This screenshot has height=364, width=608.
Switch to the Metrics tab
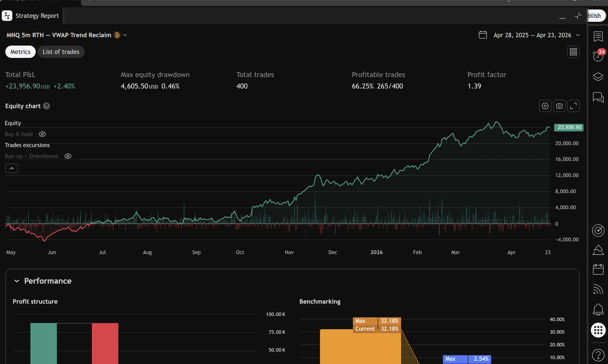pyautogui.click(x=20, y=52)
